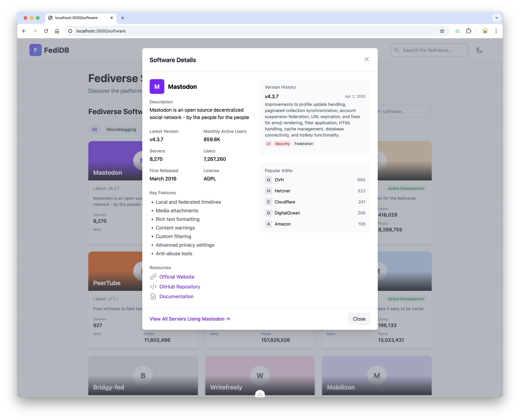Click the Apr 2, 2025 release date
This screenshot has height=420, width=520.
[x=355, y=96]
